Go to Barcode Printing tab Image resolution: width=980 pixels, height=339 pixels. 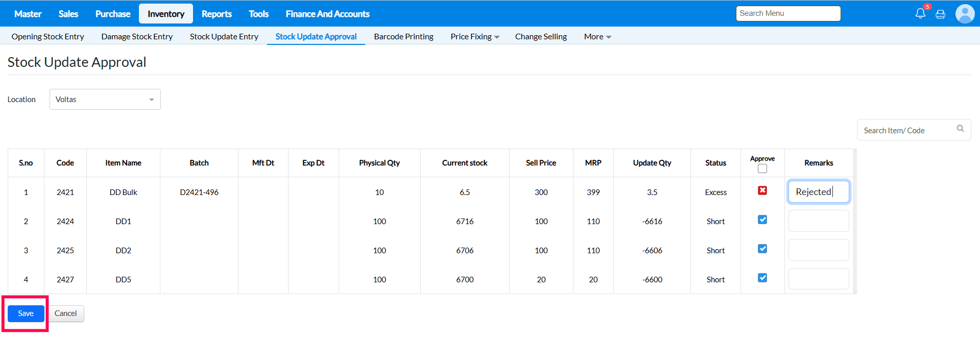403,37
